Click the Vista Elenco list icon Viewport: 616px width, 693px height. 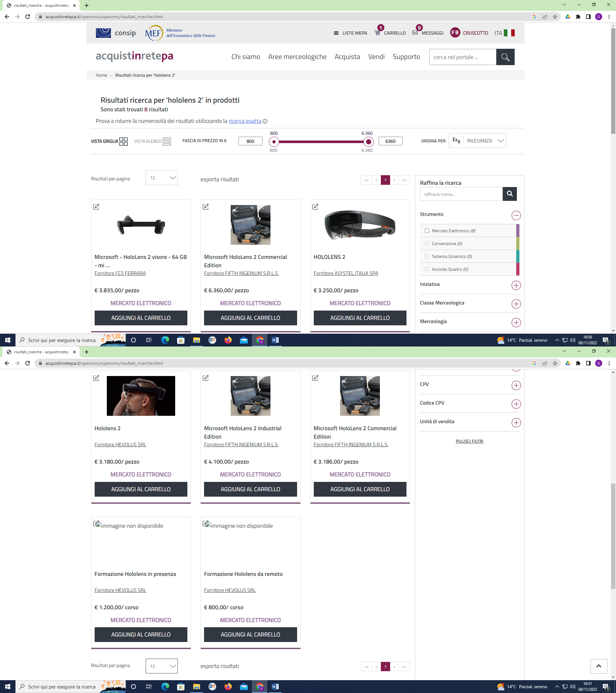click(x=167, y=141)
